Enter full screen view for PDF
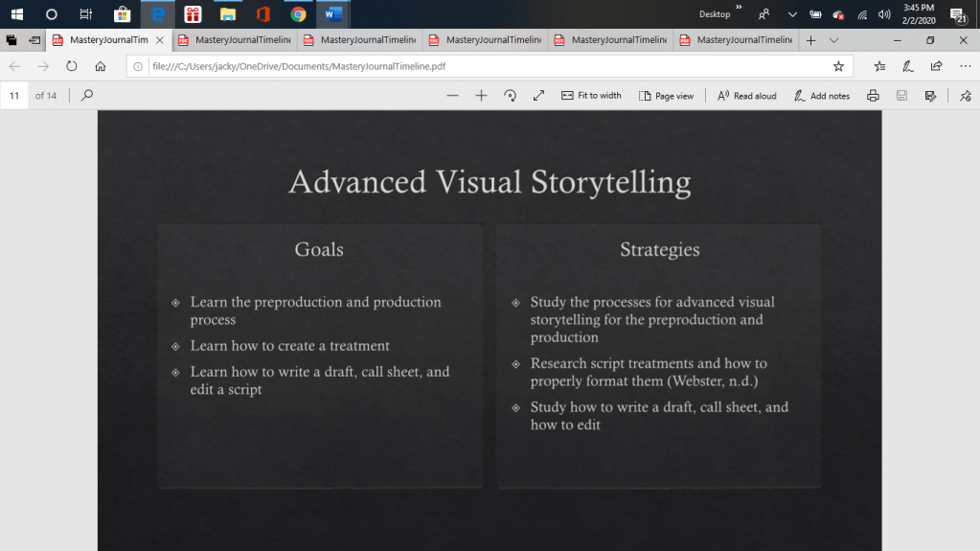 (x=538, y=96)
